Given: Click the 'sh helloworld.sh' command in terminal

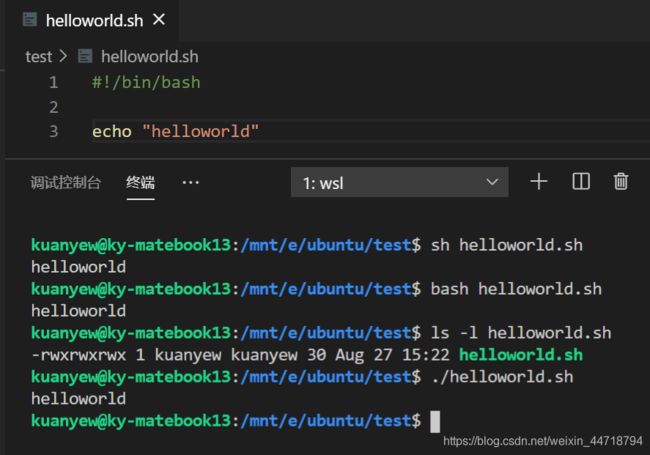Looking at the screenshot, I should pos(507,245).
